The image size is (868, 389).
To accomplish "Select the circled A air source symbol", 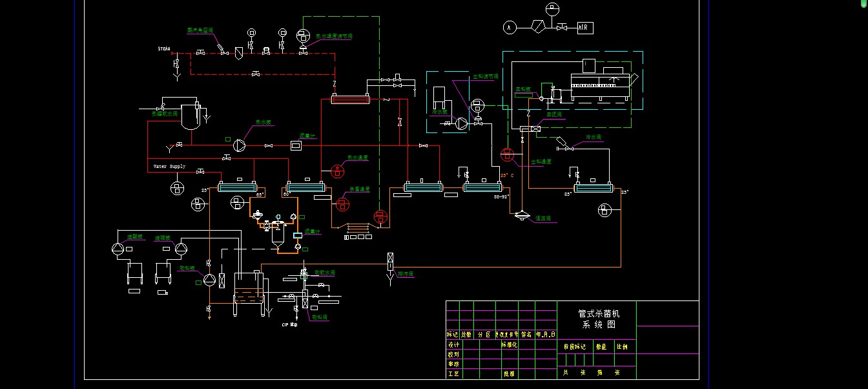I will tap(509, 27).
